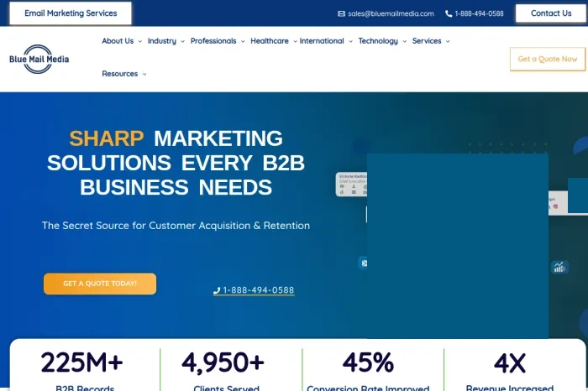The height and width of the screenshot is (391, 588).
Task: Click The Secret Source for Customer Acquisition text
Action: (176, 226)
